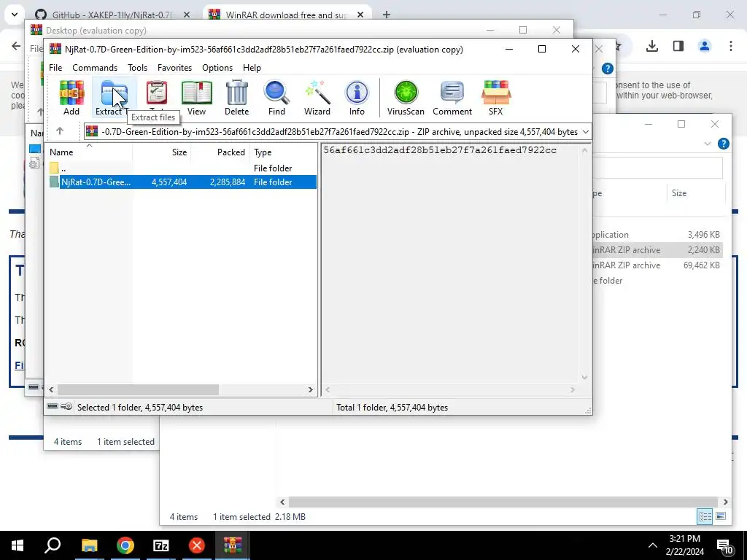Click the Add toolbar icon in WinRAR

[x=71, y=98]
